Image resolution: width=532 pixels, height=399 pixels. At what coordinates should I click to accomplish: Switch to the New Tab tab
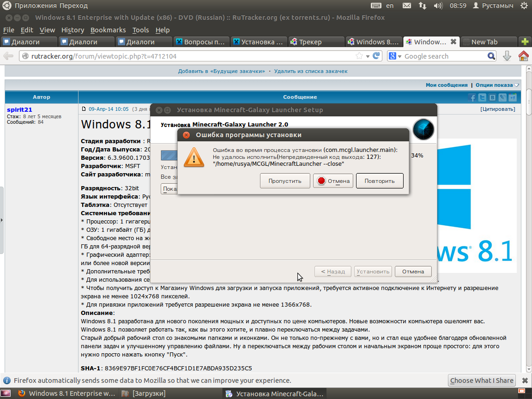tap(489, 42)
